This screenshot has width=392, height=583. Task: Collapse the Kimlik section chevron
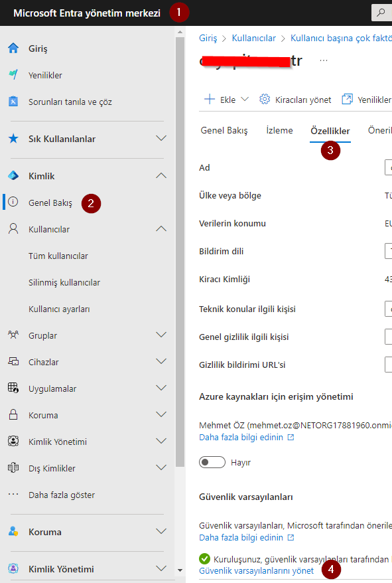click(161, 175)
